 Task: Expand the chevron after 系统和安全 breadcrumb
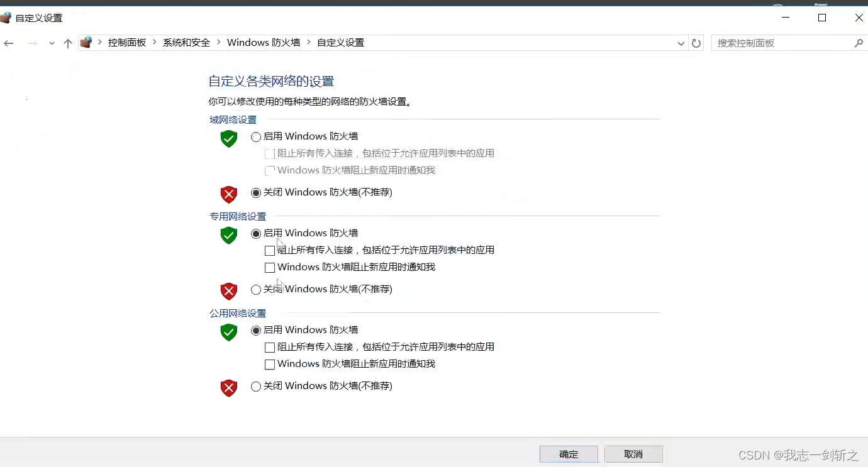[219, 43]
